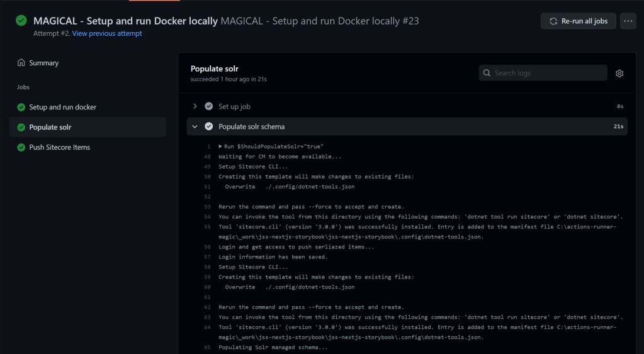Click the status check icon of Populate solr schema step

[209, 126]
